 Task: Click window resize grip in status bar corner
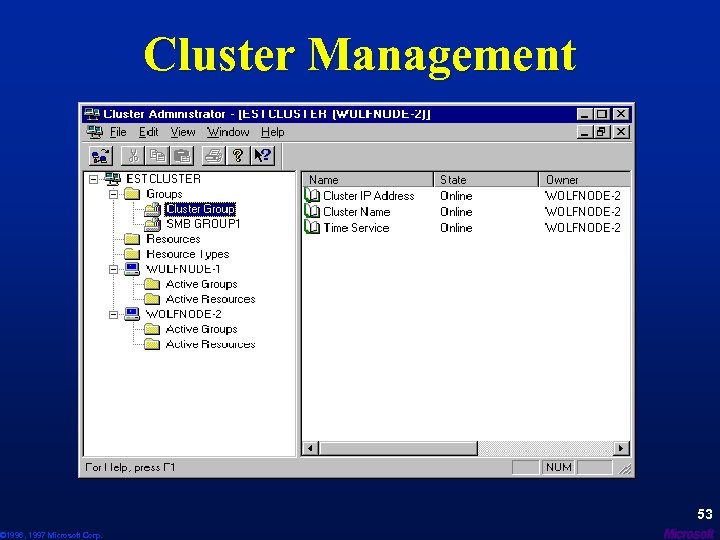(625, 468)
